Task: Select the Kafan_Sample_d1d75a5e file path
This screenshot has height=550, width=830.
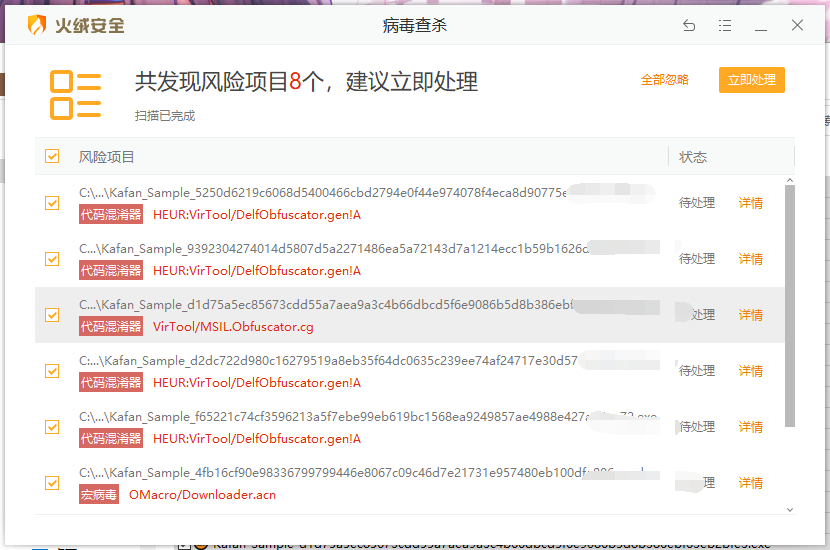Action: click(326, 305)
